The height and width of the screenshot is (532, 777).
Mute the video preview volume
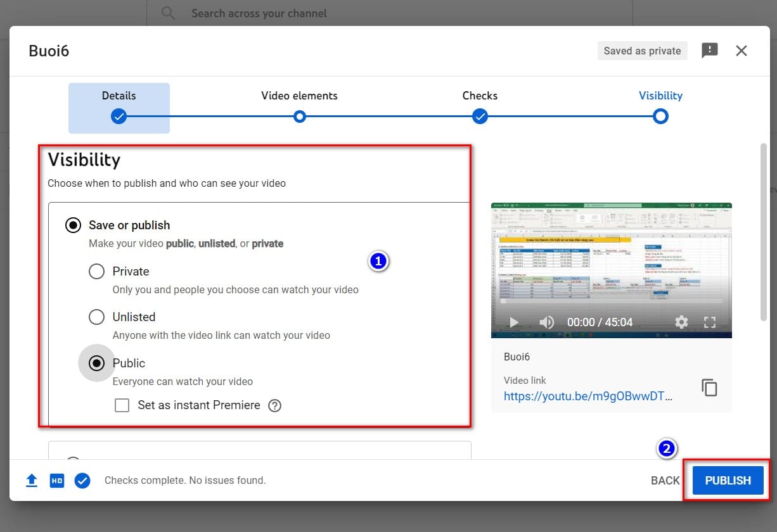pos(546,322)
